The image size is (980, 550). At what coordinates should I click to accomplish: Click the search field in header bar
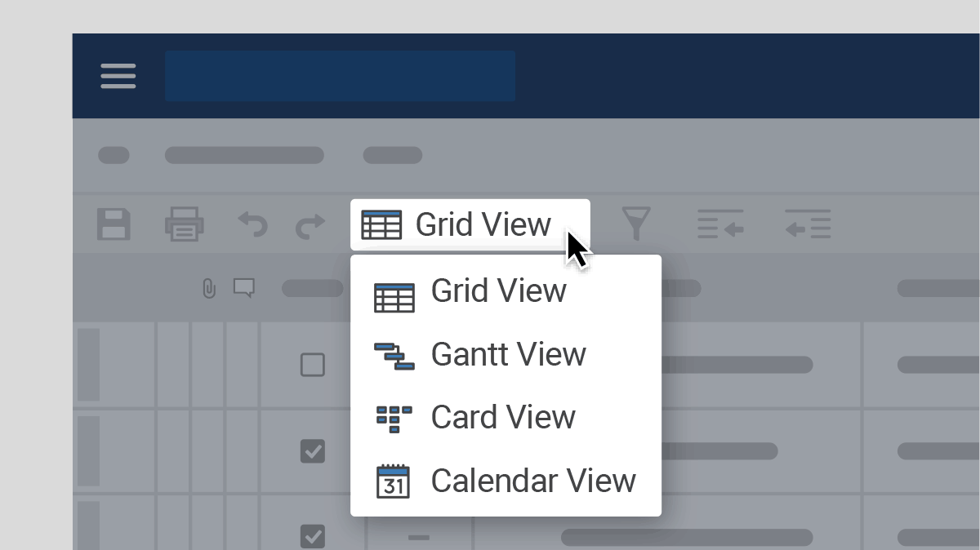340,76
